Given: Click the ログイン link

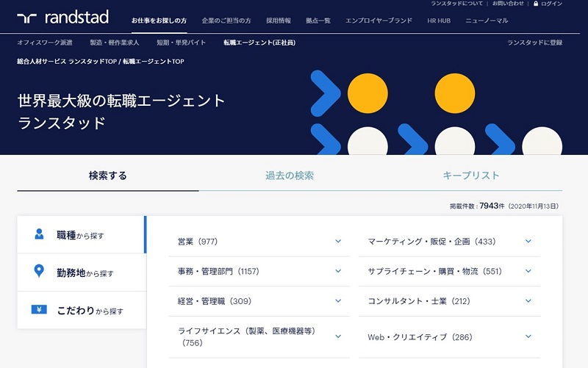Looking at the screenshot, I should [x=551, y=4].
